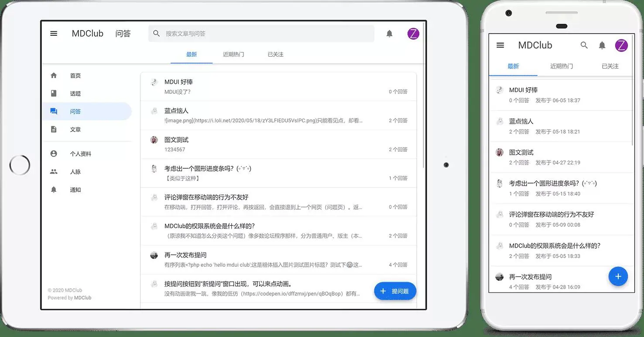644x337 pixels.
Task: Click the 搜索文章与问答 search field
Action: click(x=261, y=33)
